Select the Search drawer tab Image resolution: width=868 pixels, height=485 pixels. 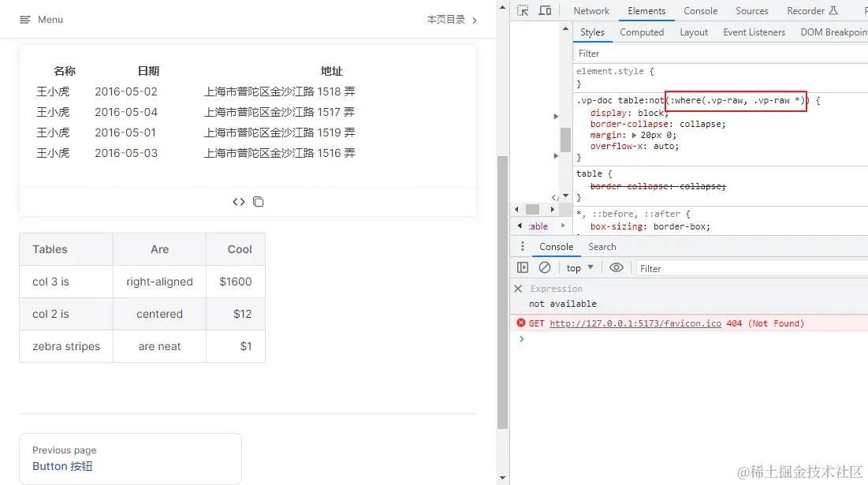click(x=602, y=246)
